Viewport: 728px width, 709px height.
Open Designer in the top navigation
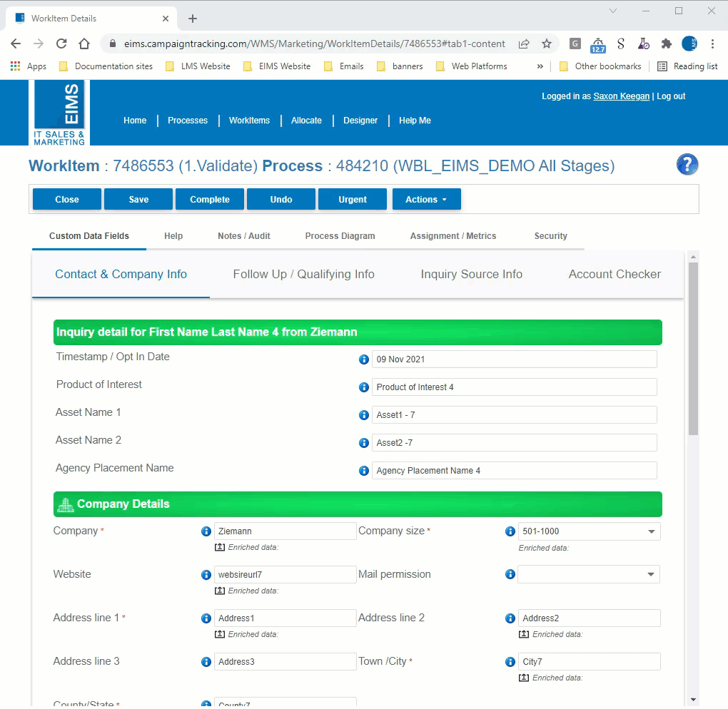tap(360, 120)
